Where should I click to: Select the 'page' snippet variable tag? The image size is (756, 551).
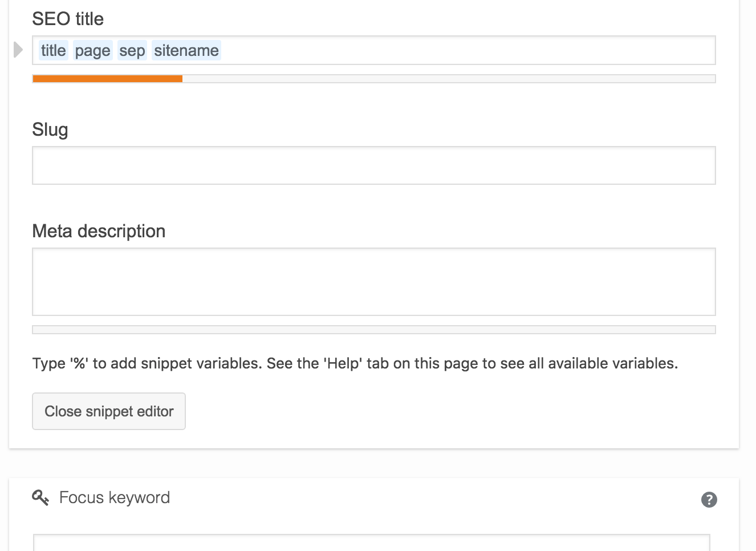click(93, 50)
